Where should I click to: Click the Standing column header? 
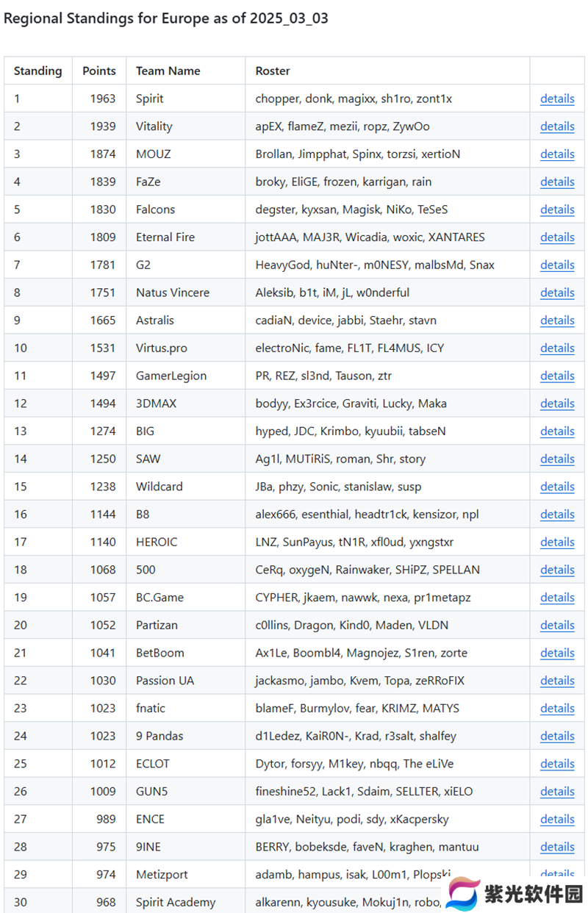tap(38, 71)
